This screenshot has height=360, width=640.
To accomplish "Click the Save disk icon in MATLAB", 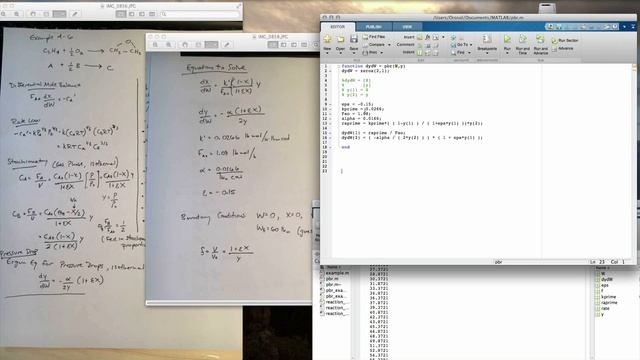I will [354, 39].
